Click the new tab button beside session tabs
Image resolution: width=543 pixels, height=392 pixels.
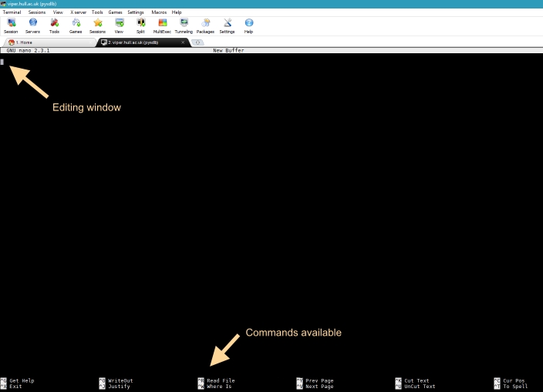[x=198, y=42]
